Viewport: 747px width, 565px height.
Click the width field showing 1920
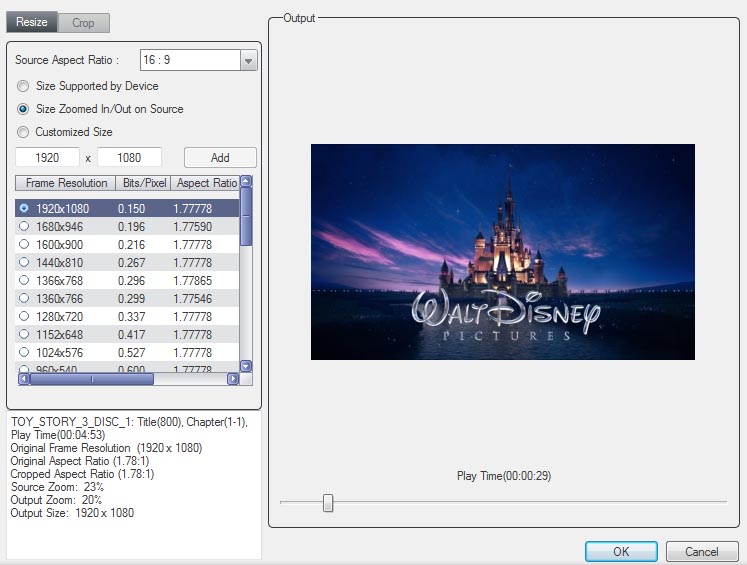tap(47, 158)
